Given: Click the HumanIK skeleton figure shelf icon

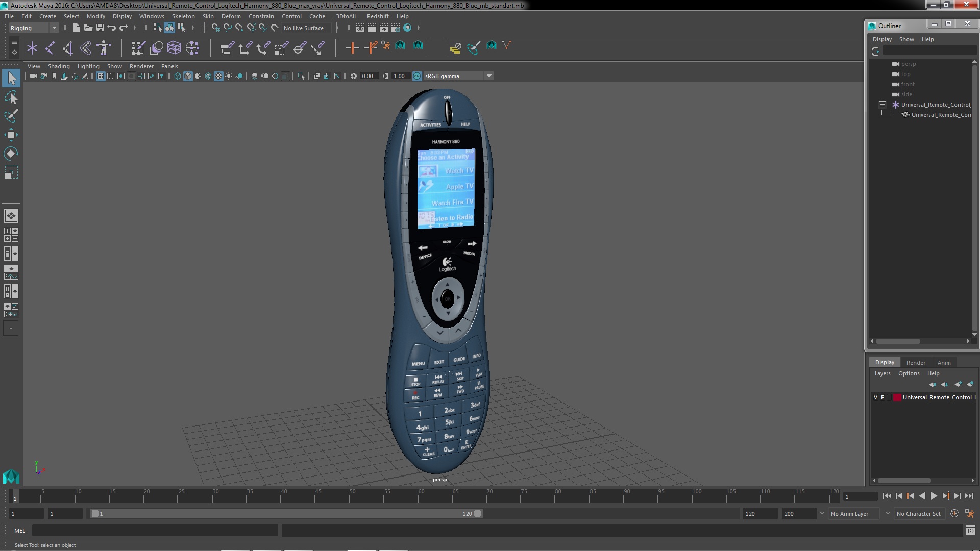Looking at the screenshot, I should (104, 48).
